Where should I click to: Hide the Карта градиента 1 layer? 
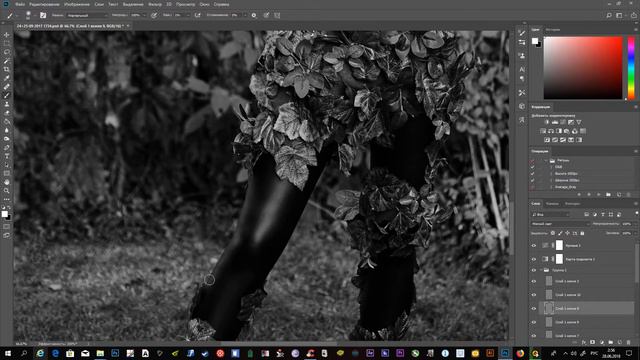coord(533,259)
